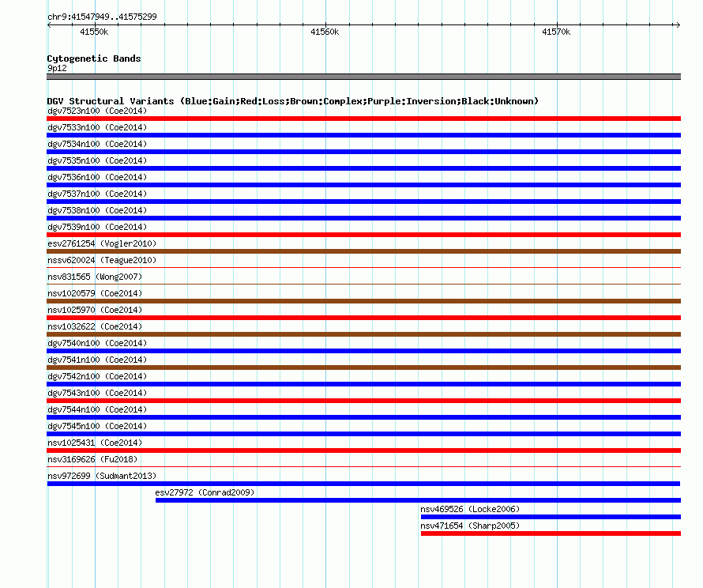Screen dimensions: 703x588
Task: Open the nsv3169626 (Fu2018) label
Action: (92, 459)
